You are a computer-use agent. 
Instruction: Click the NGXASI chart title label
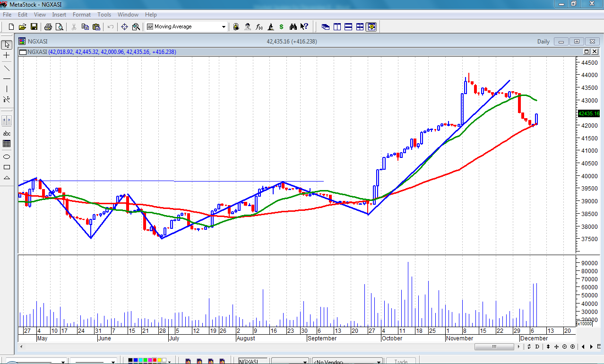(37, 42)
